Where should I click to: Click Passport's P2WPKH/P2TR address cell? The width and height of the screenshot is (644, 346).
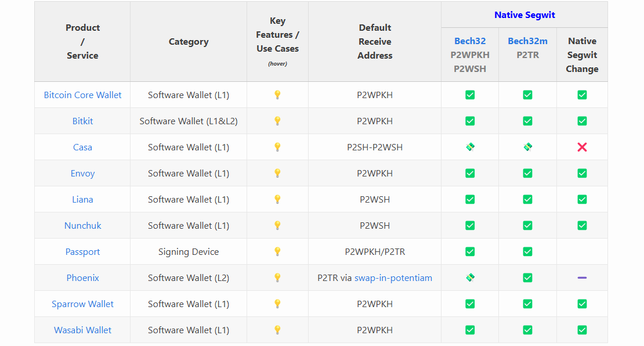coord(375,251)
